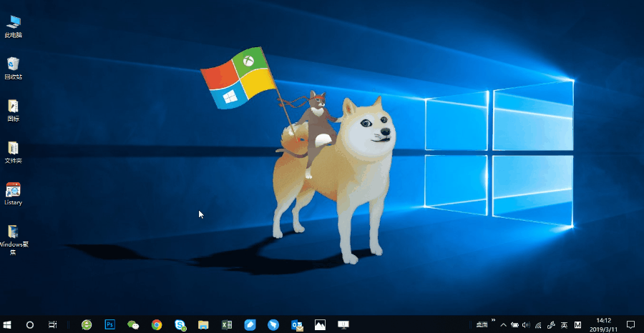Image resolution: width=644 pixels, height=333 pixels.
Task: Launch Google Chrome from the taskbar
Action: point(157,325)
